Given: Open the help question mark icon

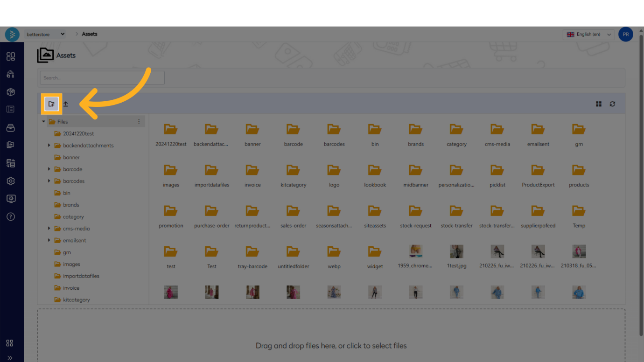Looking at the screenshot, I should point(11,216).
